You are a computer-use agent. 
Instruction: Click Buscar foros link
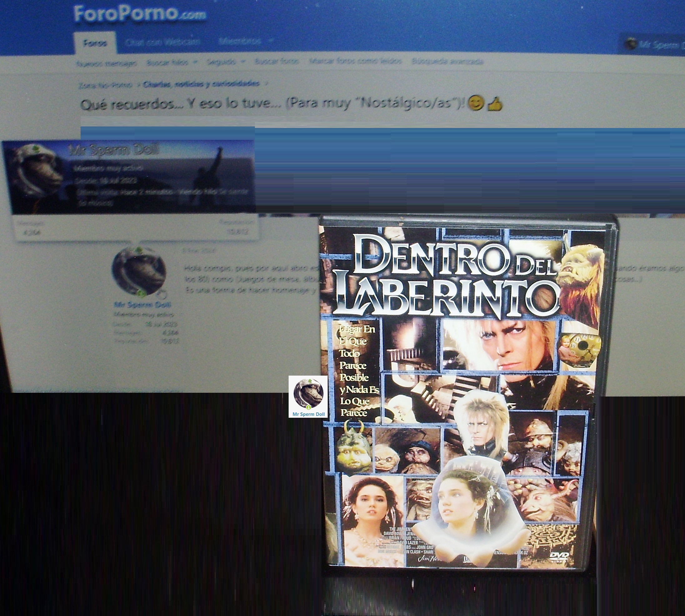(277, 61)
